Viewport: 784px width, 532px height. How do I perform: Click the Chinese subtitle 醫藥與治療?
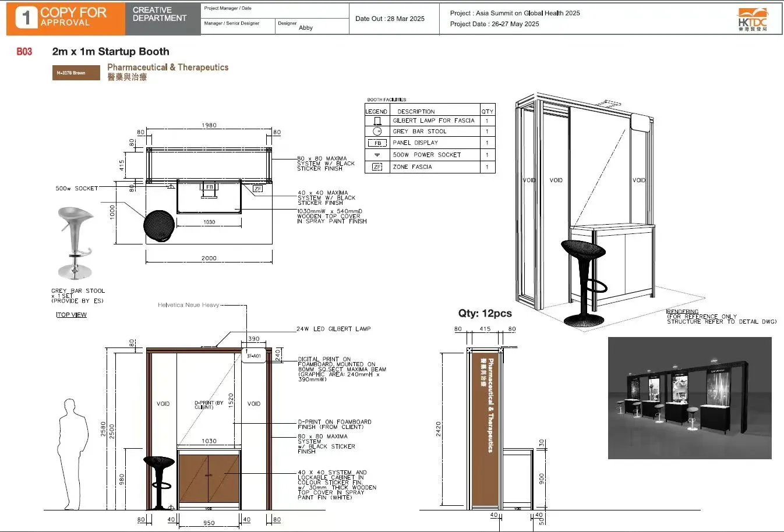point(127,77)
